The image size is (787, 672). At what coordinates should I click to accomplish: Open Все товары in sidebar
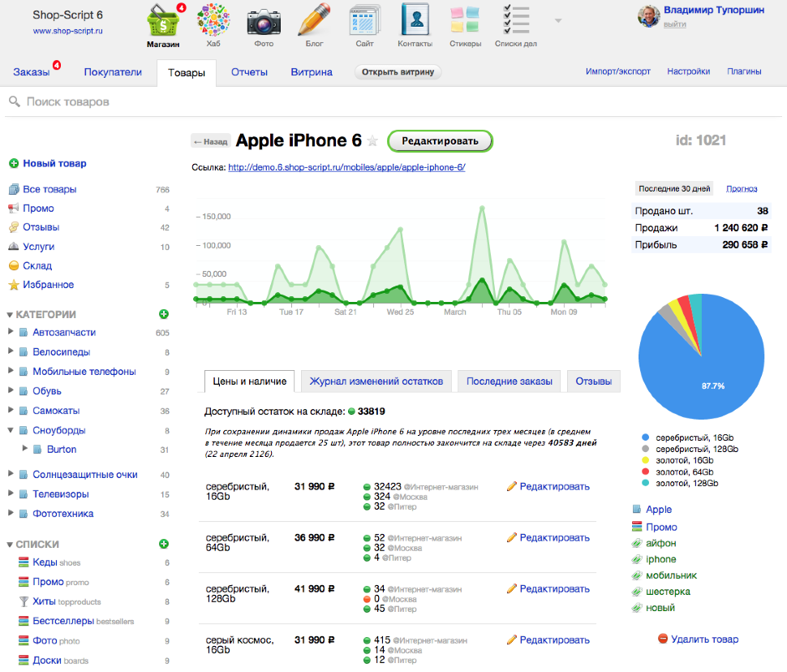(x=49, y=189)
